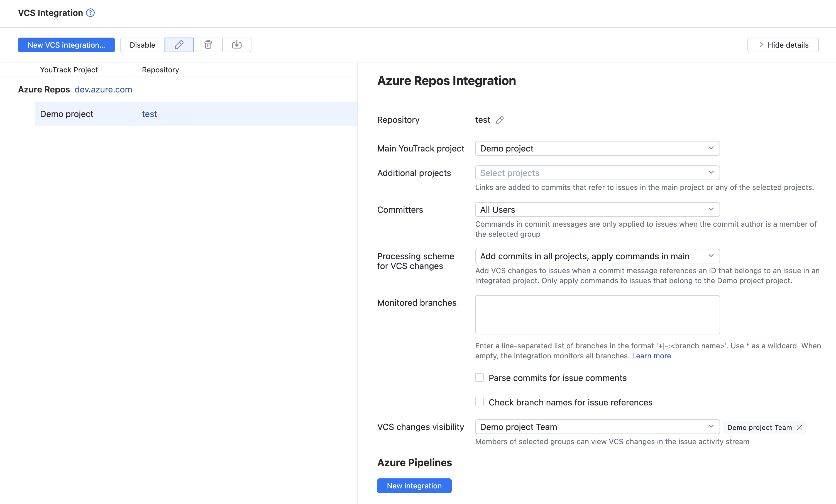This screenshot has height=504, width=836.
Task: Click the trash delete integration icon
Action: click(208, 45)
